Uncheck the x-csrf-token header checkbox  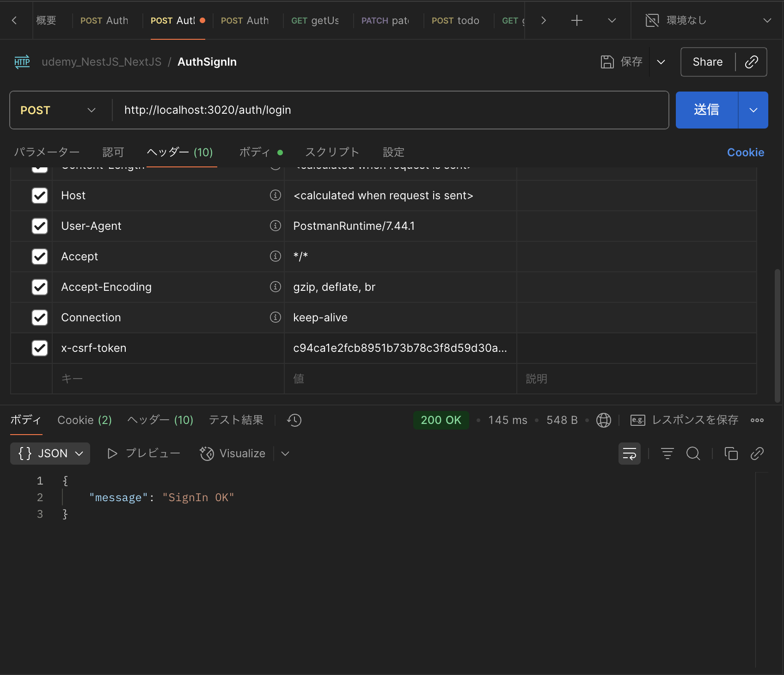click(x=40, y=348)
